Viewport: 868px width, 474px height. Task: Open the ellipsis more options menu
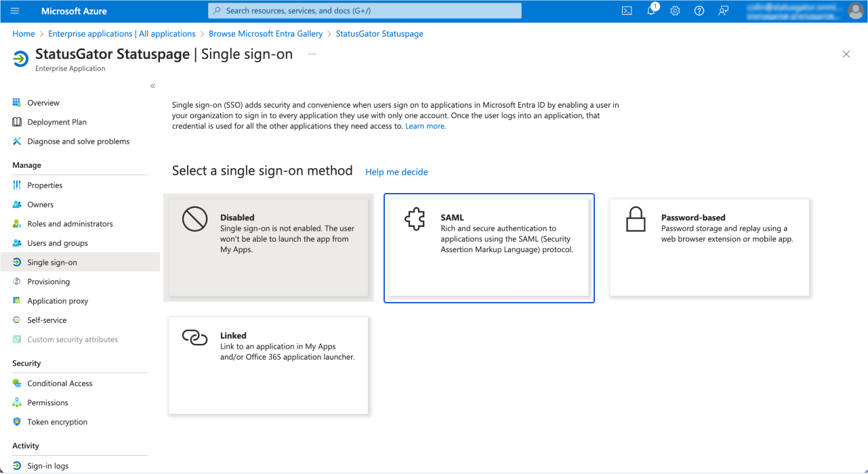[312, 54]
